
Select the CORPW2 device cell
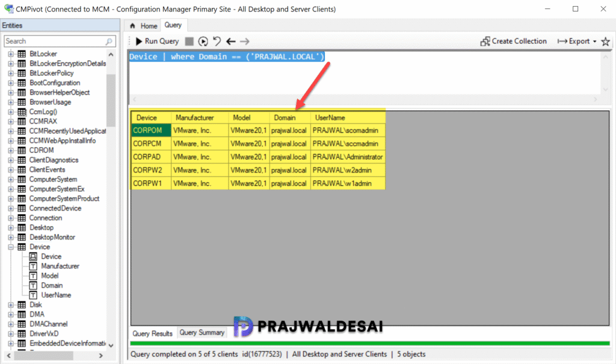point(151,170)
